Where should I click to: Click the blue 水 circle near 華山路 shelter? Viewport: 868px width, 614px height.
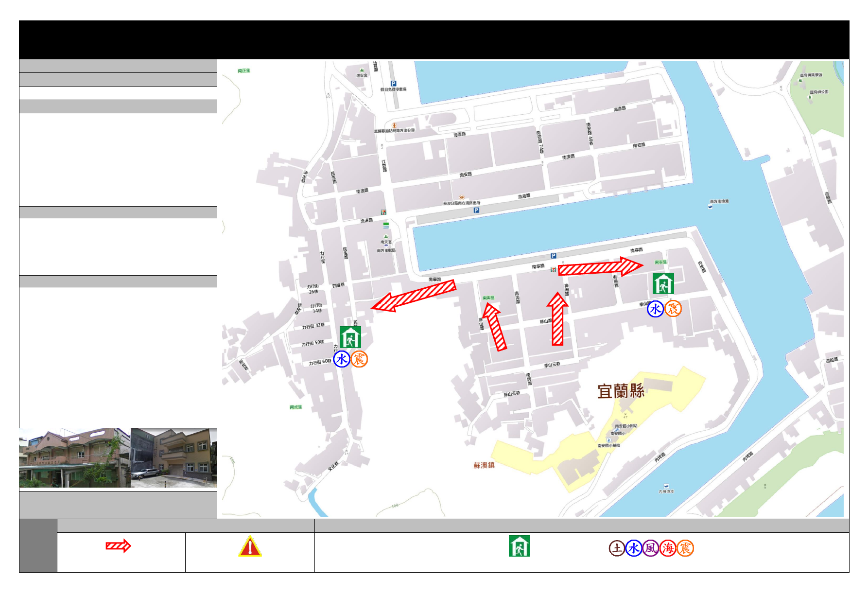point(655,309)
